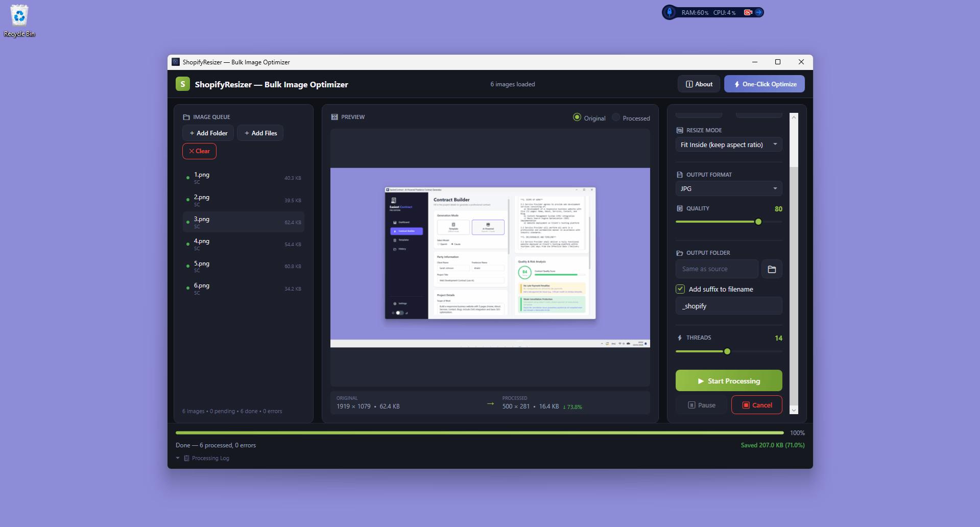
Task: Click the Output Folder path field
Action: [x=716, y=269]
